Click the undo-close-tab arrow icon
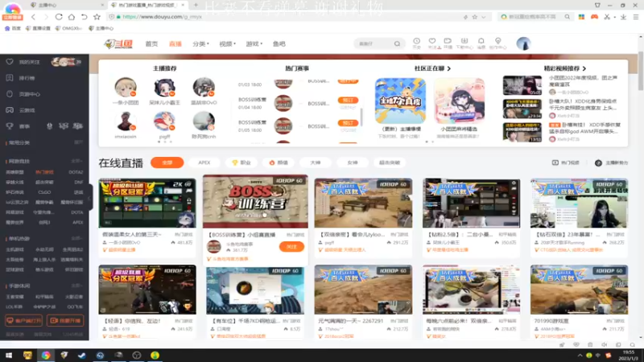The width and height of the screenshot is (644, 362). tap(85, 17)
